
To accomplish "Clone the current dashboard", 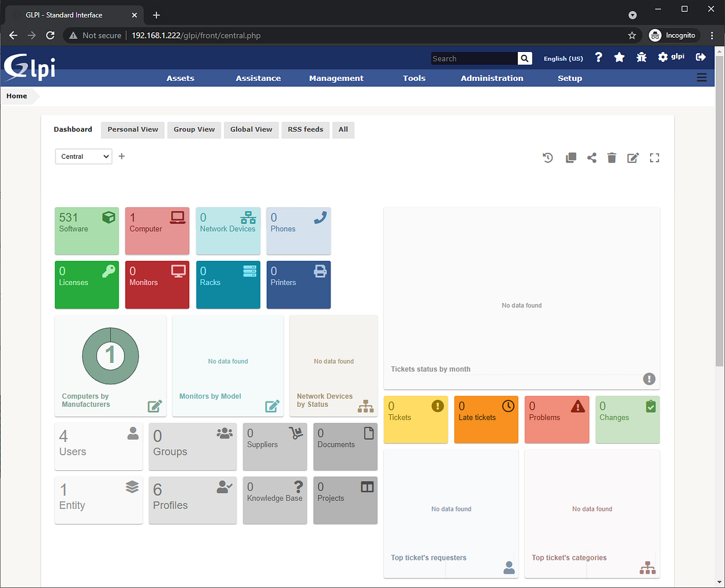I will click(570, 158).
